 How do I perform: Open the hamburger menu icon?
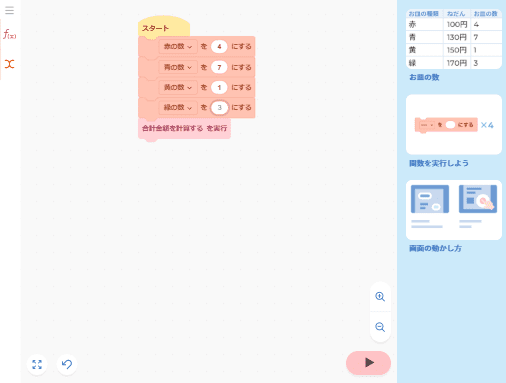[9, 10]
